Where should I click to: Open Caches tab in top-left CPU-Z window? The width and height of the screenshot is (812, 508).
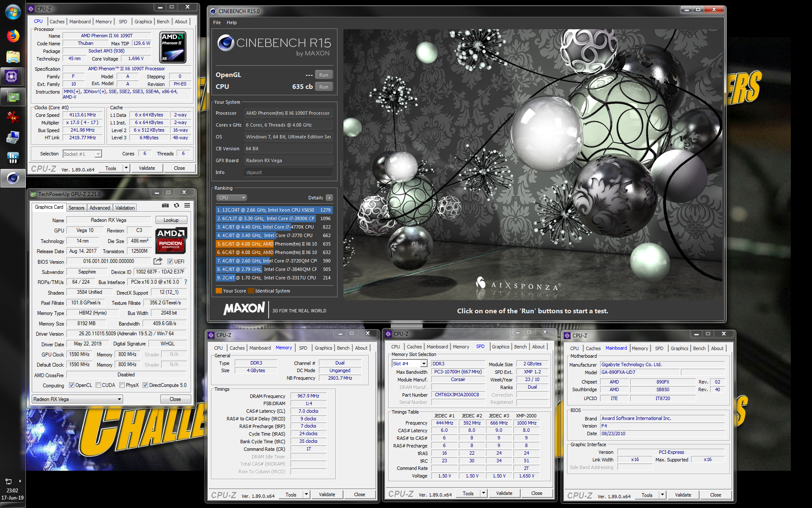57,22
